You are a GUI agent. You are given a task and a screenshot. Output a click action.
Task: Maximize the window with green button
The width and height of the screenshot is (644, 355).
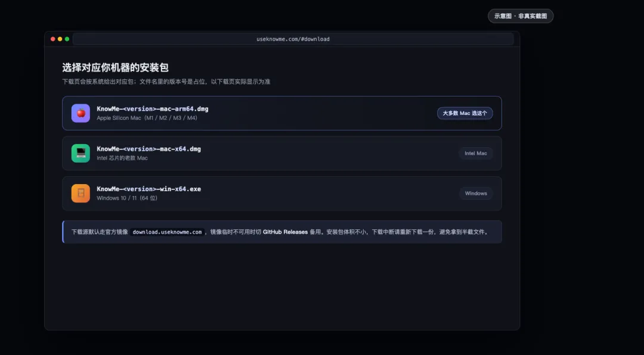(67, 39)
